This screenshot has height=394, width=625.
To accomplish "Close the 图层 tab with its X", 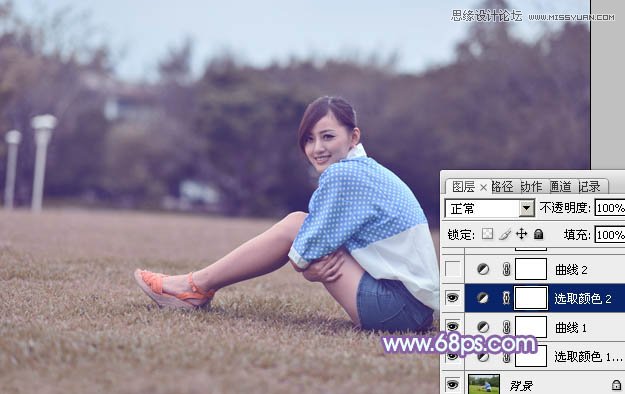I will (x=483, y=187).
